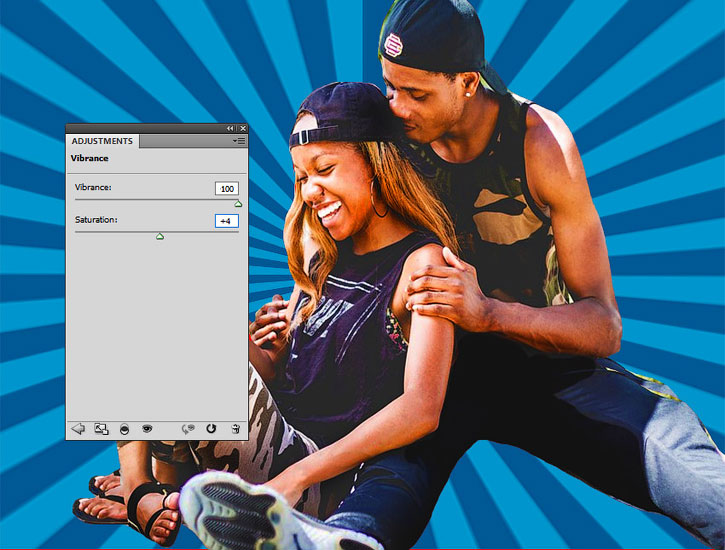Click the Saturation: slider label
Screen dimensions: 725x550
[96, 220]
